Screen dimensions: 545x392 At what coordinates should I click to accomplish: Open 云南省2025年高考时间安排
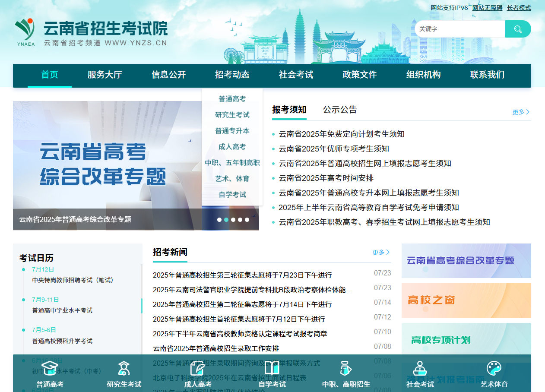coord(326,178)
